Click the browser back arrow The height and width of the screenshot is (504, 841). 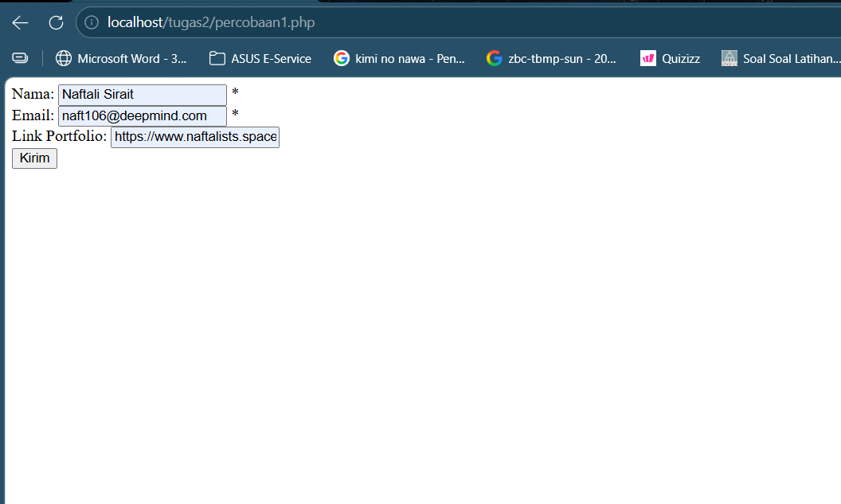(20, 22)
